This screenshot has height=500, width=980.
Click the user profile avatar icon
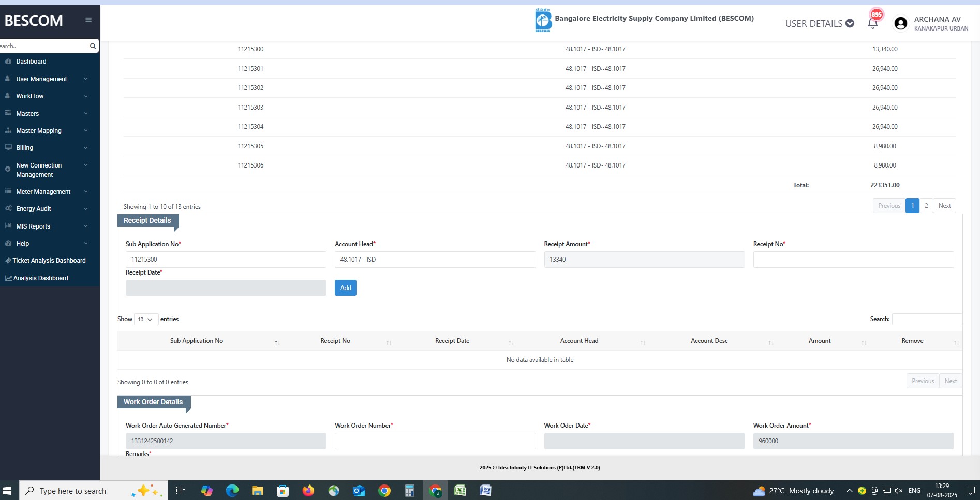[900, 23]
